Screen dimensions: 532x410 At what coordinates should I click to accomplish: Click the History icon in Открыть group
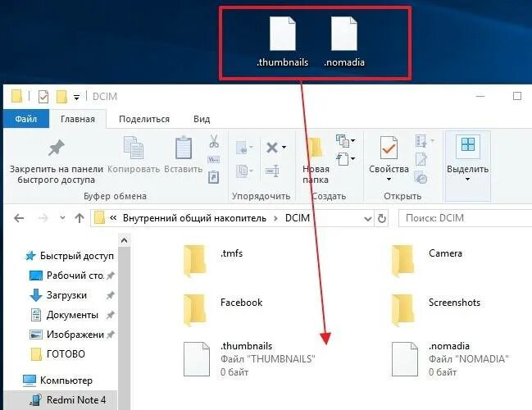pos(421,177)
